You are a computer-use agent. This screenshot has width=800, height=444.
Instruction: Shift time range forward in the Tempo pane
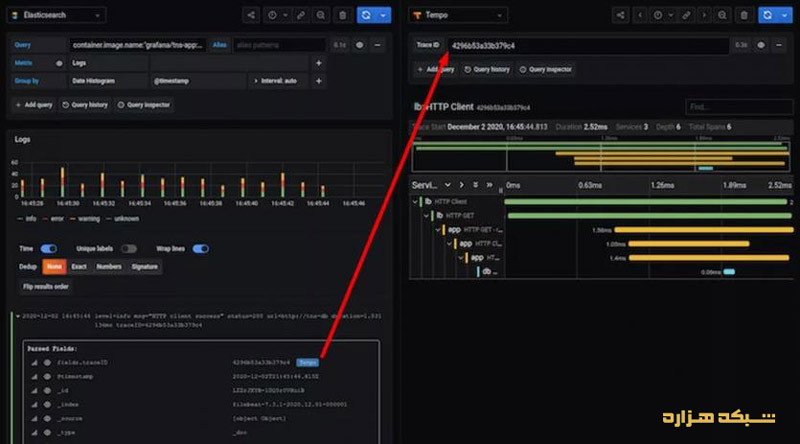pyautogui.click(x=705, y=15)
